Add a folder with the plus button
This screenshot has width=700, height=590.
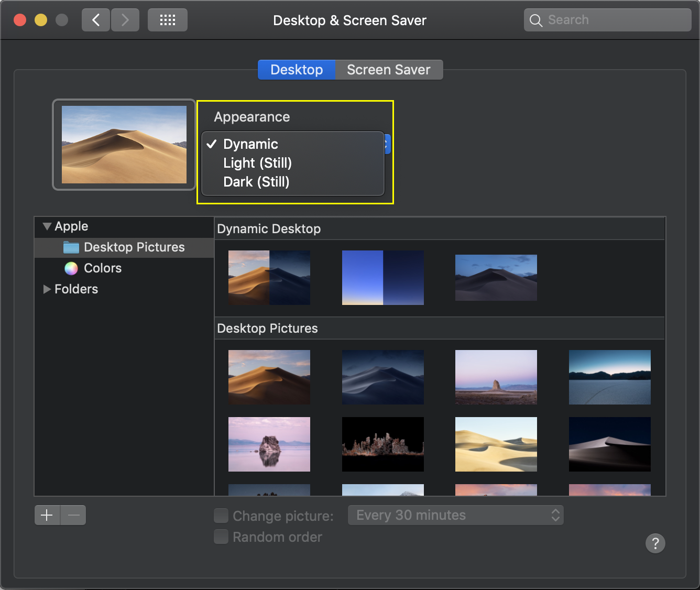(x=47, y=515)
